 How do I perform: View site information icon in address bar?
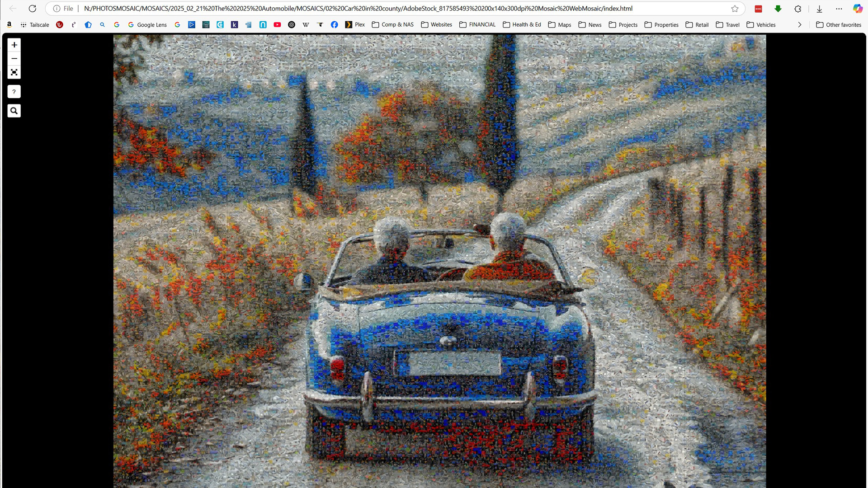[x=57, y=9]
